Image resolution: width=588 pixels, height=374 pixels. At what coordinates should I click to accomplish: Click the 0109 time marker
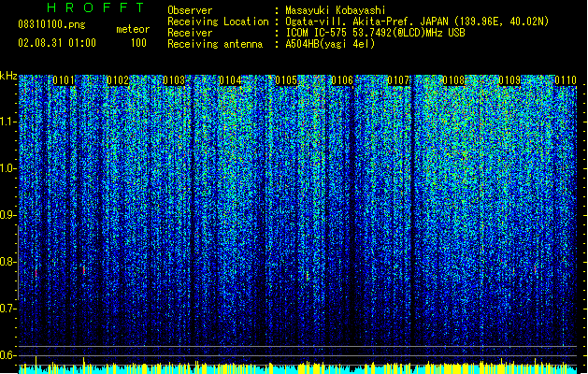click(509, 80)
